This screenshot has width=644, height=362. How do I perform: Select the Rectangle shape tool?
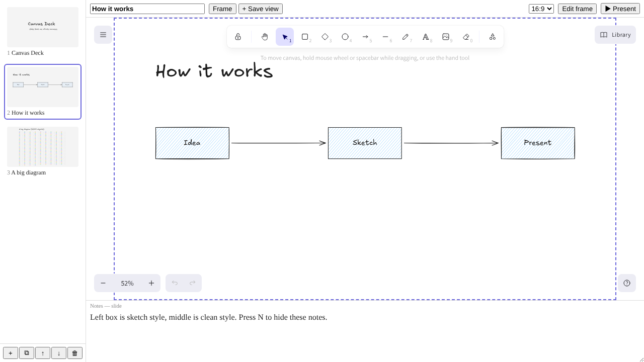(305, 37)
